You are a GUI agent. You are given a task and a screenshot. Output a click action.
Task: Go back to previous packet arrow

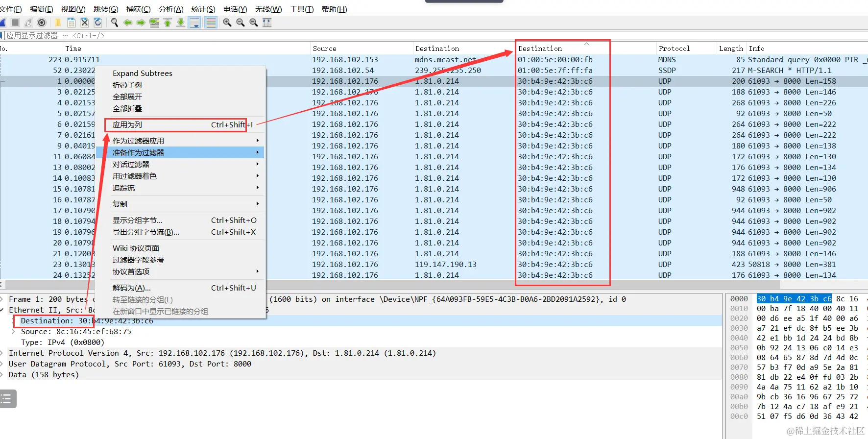pyautogui.click(x=128, y=23)
